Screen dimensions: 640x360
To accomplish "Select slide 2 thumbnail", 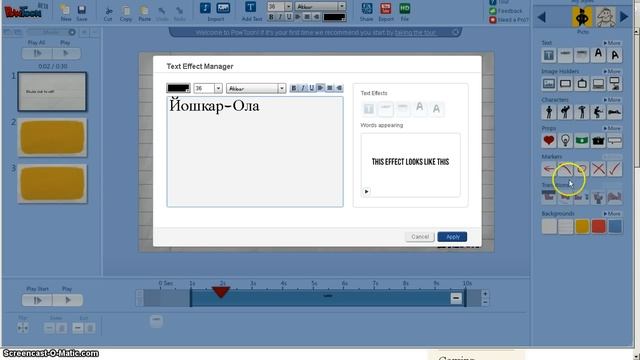I will point(52,138).
